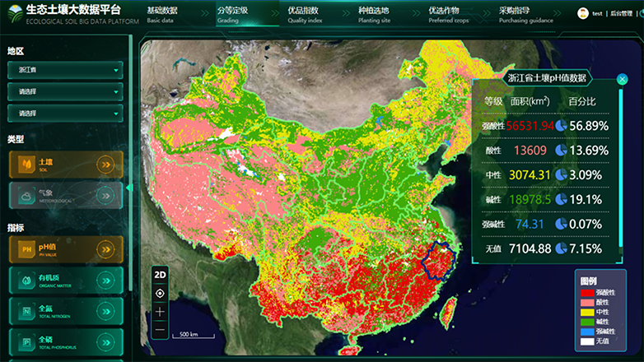The image size is (644, 362).
Task: Open the second region 请选择 dropdown
Action: coord(65,91)
